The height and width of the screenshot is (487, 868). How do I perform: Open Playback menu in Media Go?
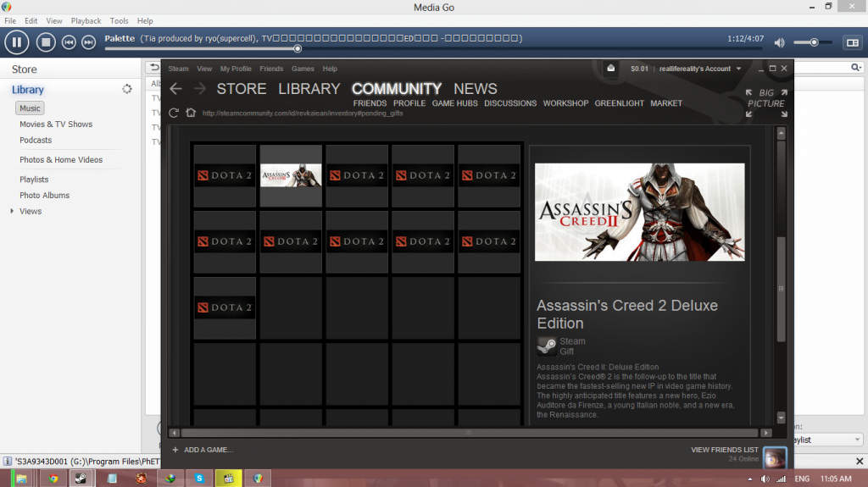tap(86, 20)
